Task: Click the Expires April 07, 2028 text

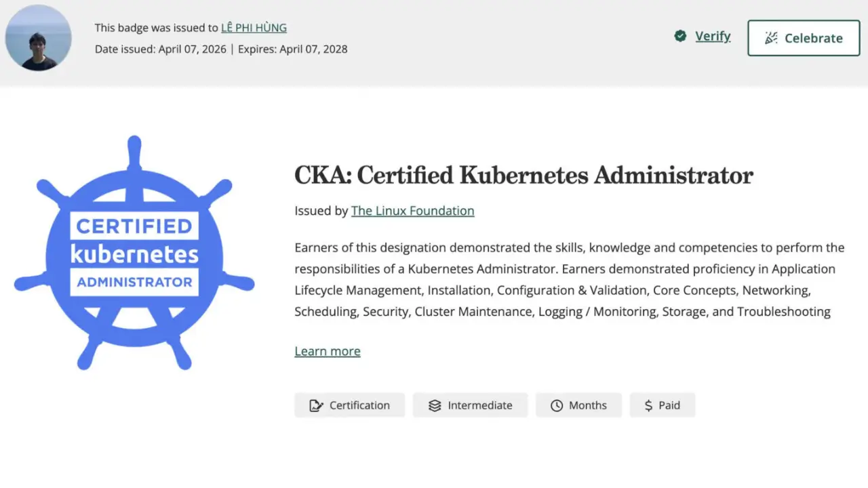Action: click(x=292, y=49)
